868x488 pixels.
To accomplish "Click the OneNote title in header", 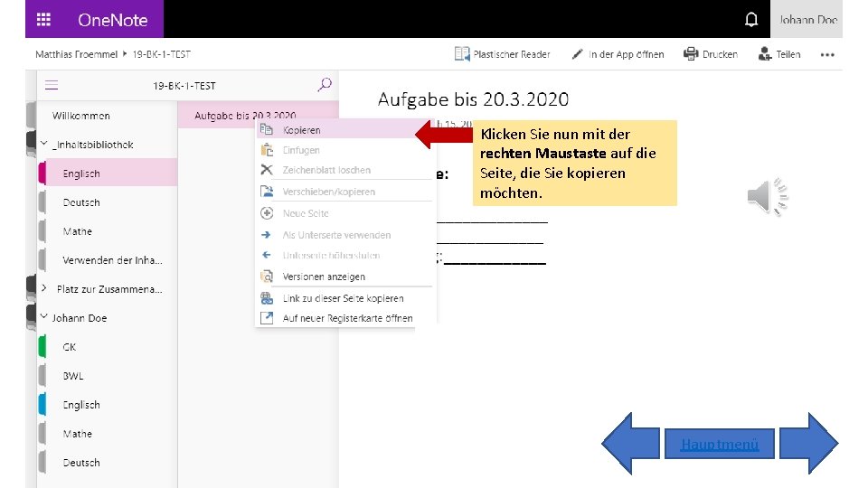I will (x=112, y=20).
